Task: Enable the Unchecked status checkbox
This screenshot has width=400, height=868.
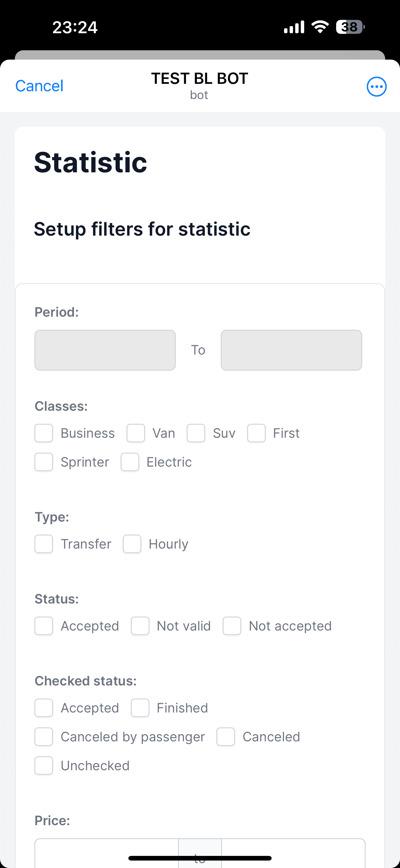Action: (44, 766)
